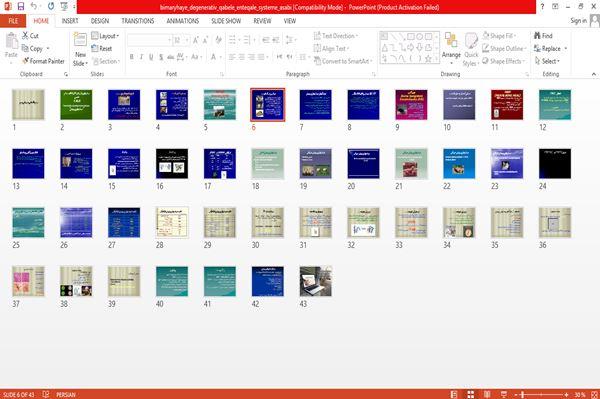Open the FILE tab
This screenshot has width=600, height=399.
[x=13, y=21]
